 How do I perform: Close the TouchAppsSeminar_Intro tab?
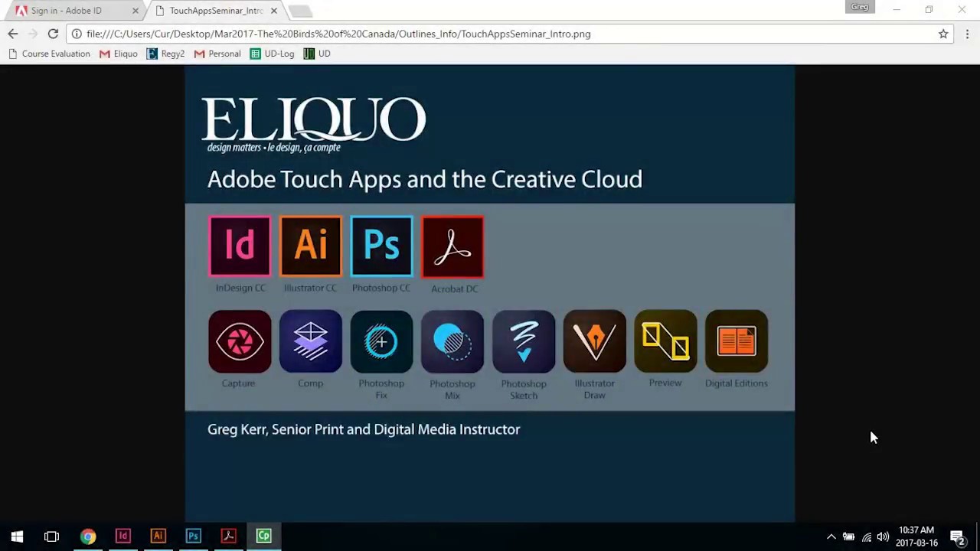(x=273, y=11)
